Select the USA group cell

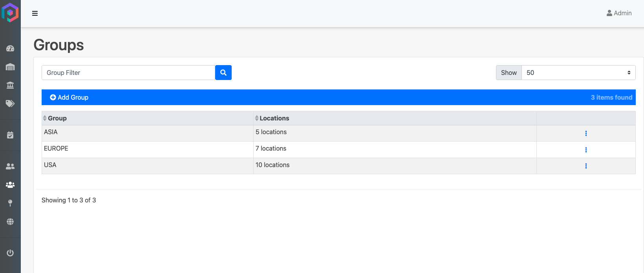point(148,166)
